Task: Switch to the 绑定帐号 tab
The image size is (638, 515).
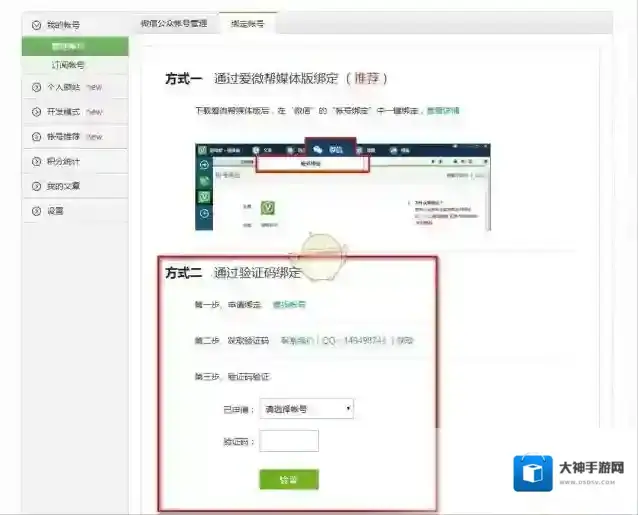Action: tap(247, 24)
